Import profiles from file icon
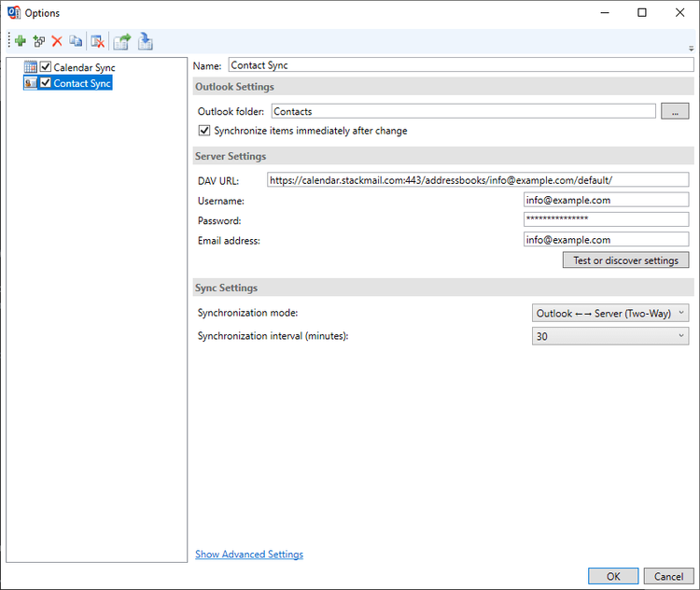The width and height of the screenshot is (700, 590). coord(145,41)
